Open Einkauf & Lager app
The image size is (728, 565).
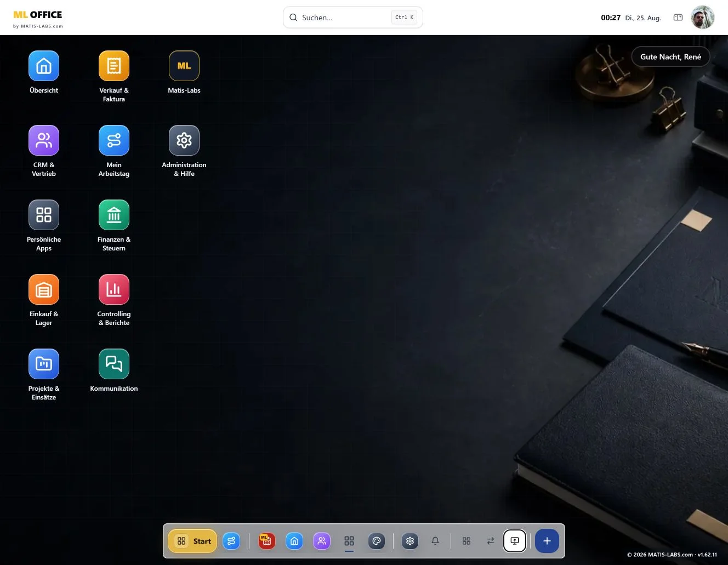tap(44, 289)
